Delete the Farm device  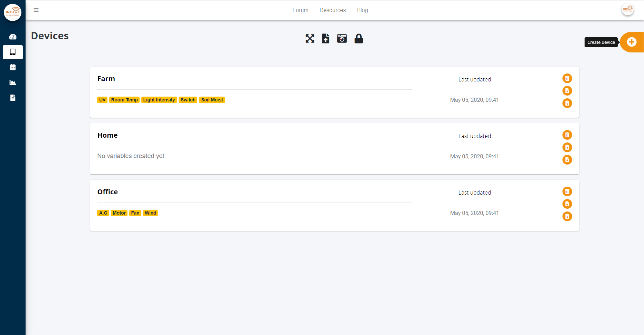click(x=567, y=78)
